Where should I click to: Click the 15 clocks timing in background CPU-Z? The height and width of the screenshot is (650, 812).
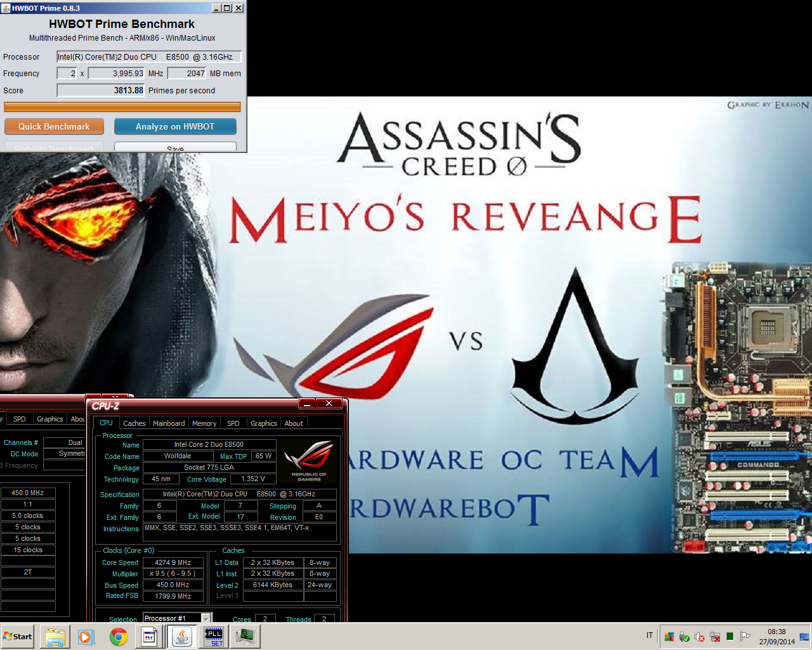tap(28, 550)
